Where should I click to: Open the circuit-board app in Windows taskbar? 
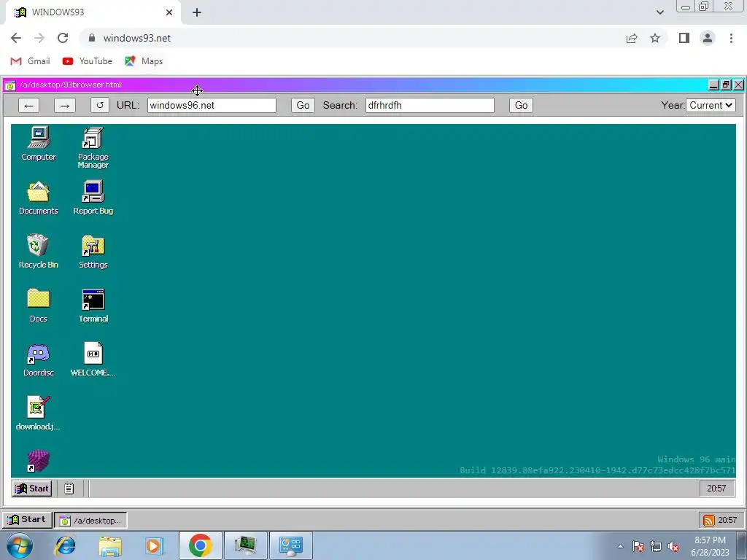[x=245, y=545]
